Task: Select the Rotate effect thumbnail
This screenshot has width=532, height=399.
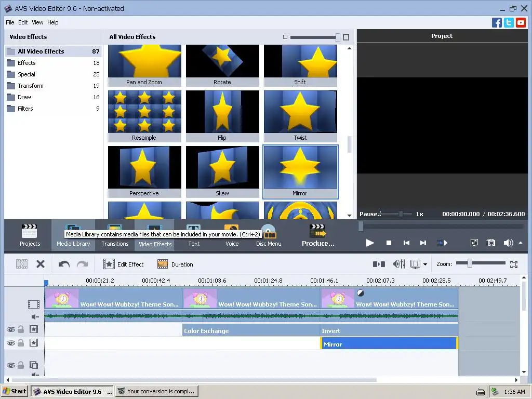Action: pos(222,65)
